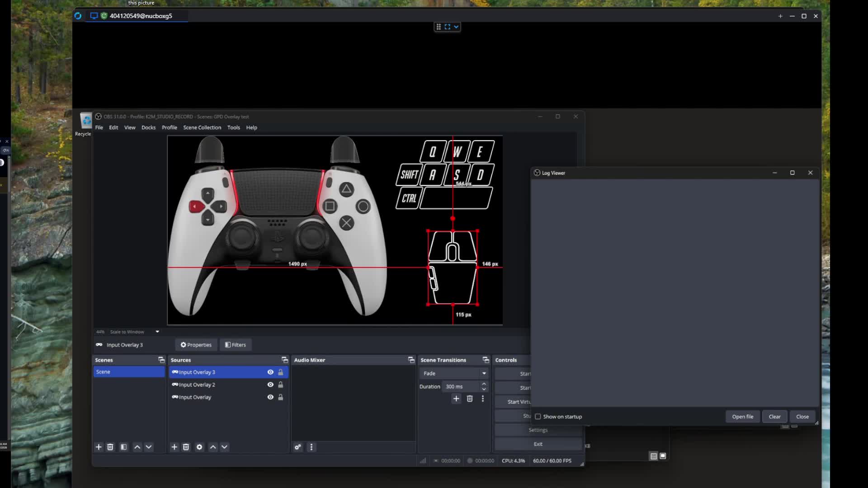The image size is (868, 488).
Task: Open source properties gear in Sources toolbar
Action: click(199, 447)
